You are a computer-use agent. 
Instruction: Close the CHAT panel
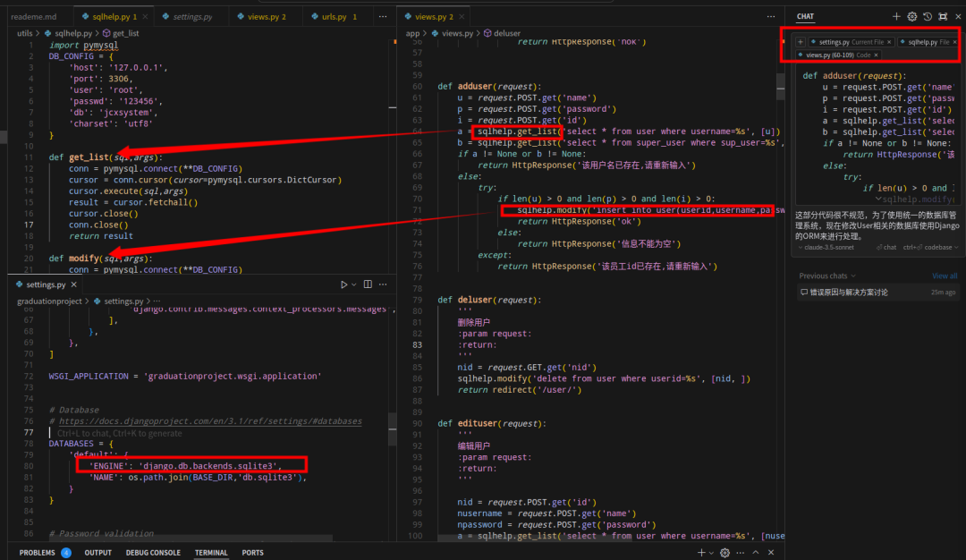point(958,17)
